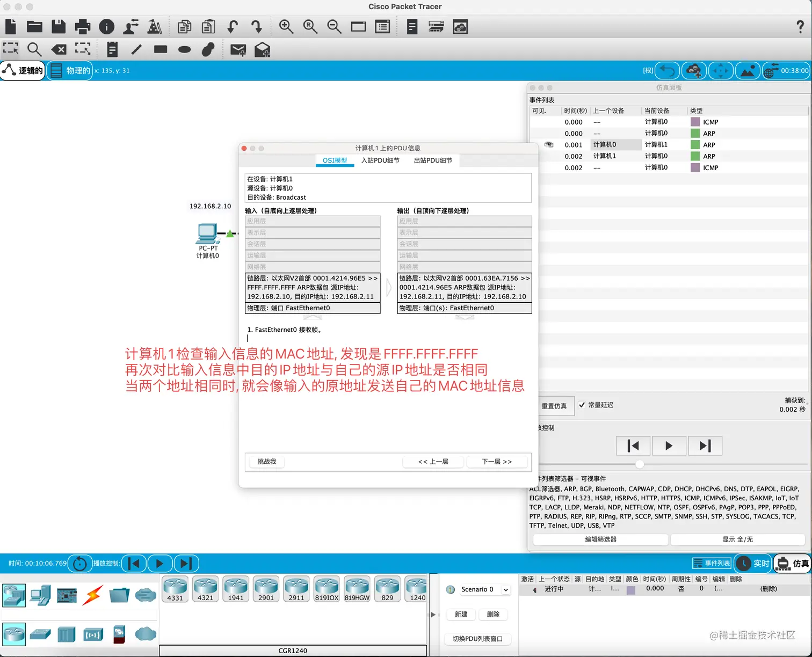Add a complex PDU open envelope
The image size is (812, 657).
click(x=262, y=50)
